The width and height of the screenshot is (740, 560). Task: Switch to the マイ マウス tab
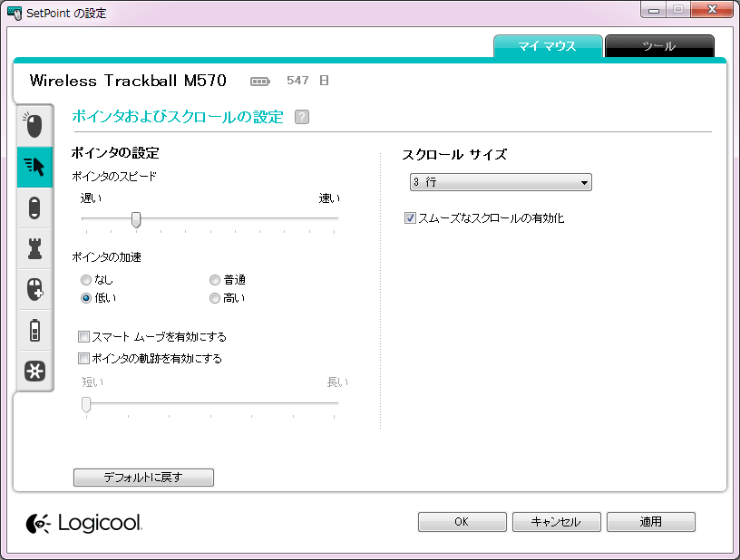[x=548, y=46]
